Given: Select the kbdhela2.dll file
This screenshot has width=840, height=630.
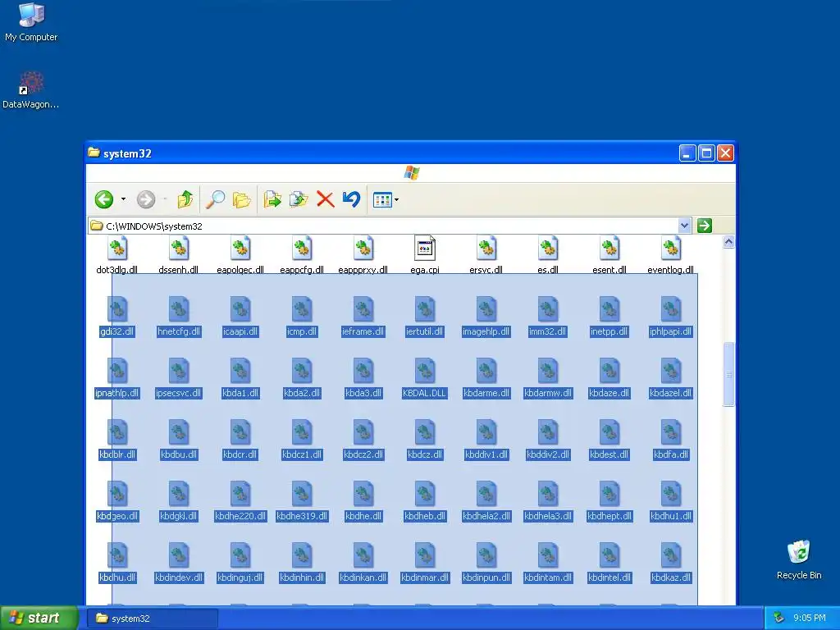Looking at the screenshot, I should click(x=486, y=502).
